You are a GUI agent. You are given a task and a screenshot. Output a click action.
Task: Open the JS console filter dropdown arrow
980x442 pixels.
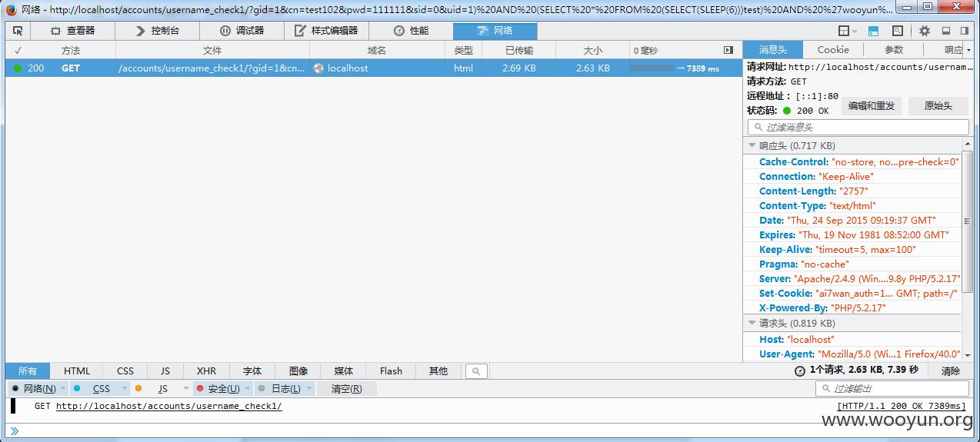pyautogui.click(x=186, y=389)
